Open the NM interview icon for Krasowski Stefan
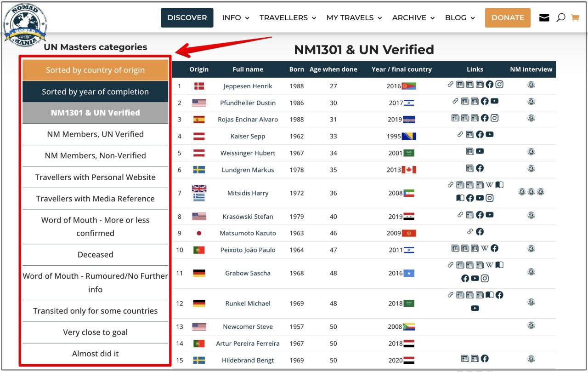The width and height of the screenshot is (588, 372). 531,215
